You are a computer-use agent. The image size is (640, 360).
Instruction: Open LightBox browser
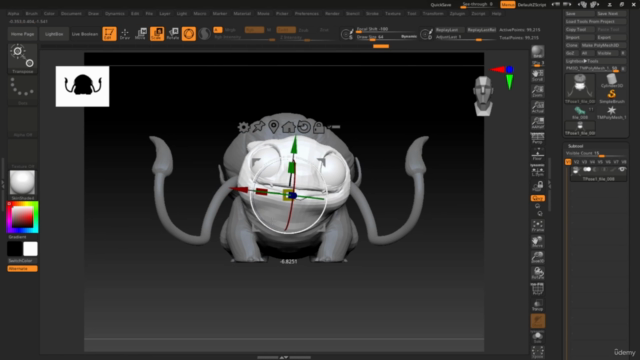54,34
